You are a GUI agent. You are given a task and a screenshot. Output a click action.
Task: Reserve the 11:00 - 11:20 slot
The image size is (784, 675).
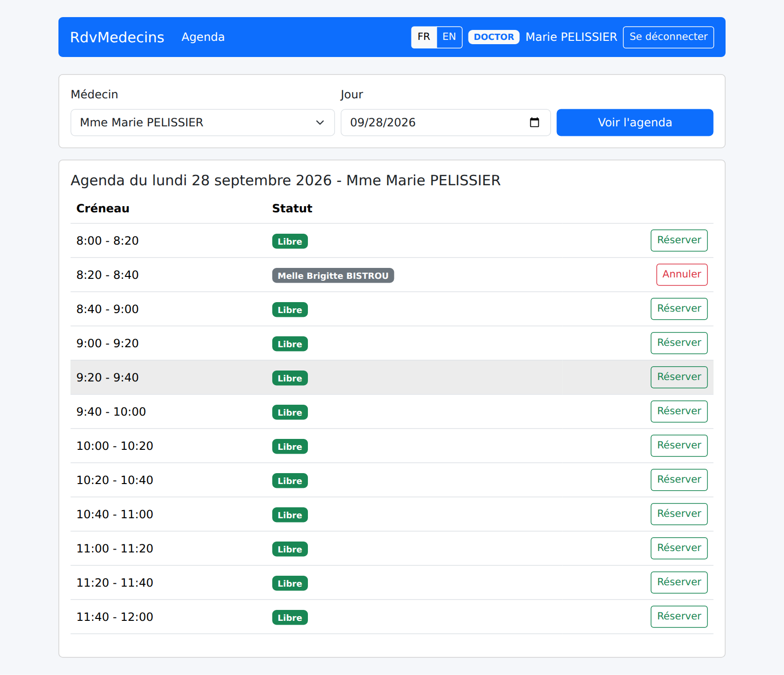tap(679, 548)
